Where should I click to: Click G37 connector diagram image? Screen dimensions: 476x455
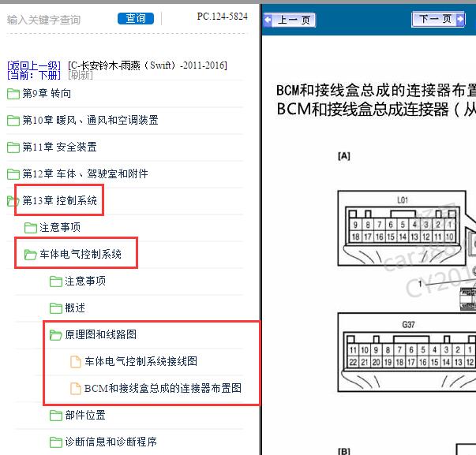coord(407,352)
